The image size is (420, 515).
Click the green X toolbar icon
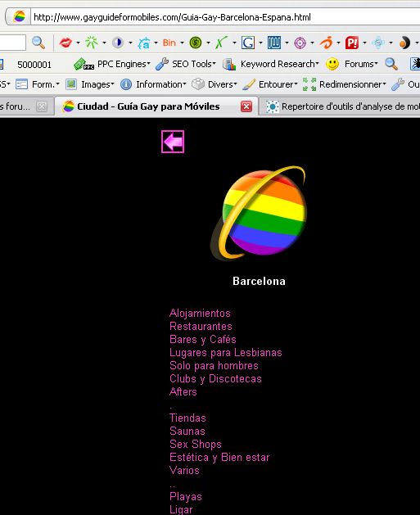[221, 43]
